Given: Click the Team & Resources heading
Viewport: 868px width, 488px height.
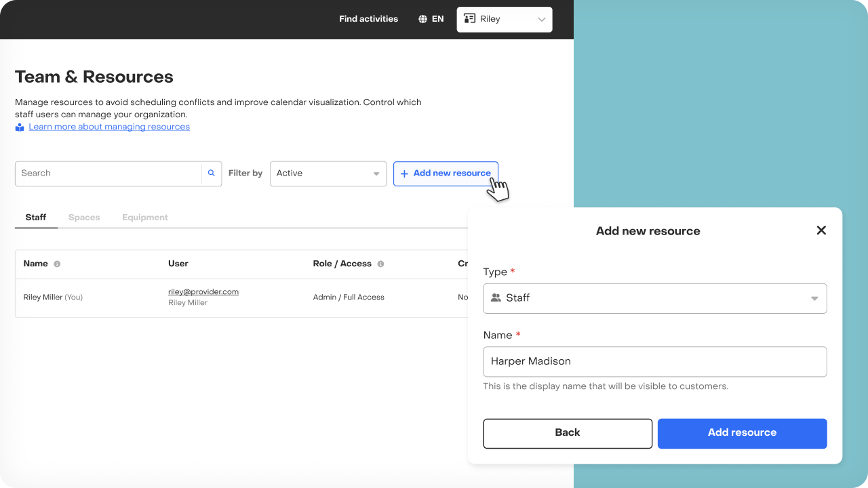Looking at the screenshot, I should (x=94, y=77).
